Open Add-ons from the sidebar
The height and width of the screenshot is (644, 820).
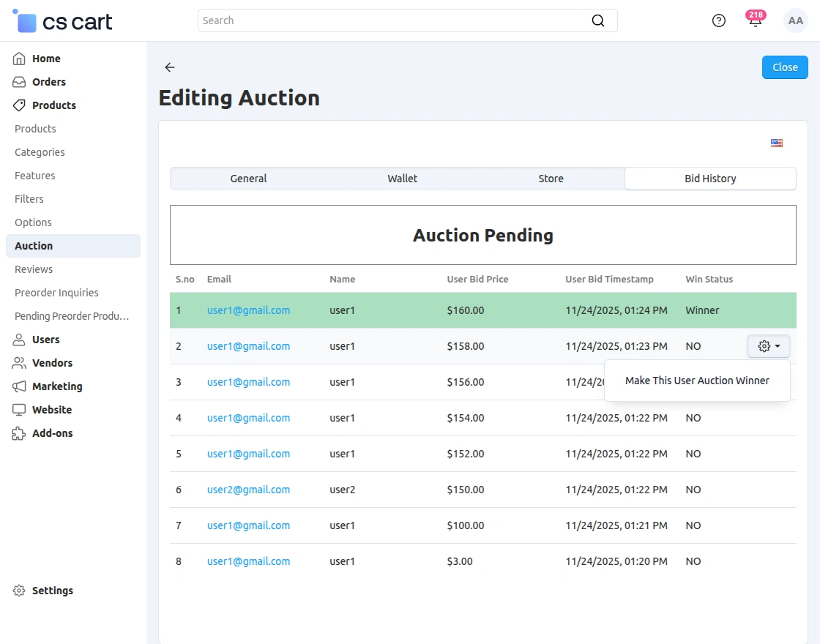[x=52, y=433]
